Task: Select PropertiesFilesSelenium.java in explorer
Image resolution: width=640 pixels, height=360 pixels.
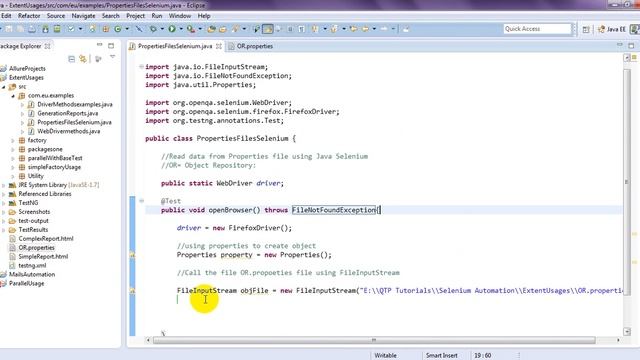Action: (74, 122)
